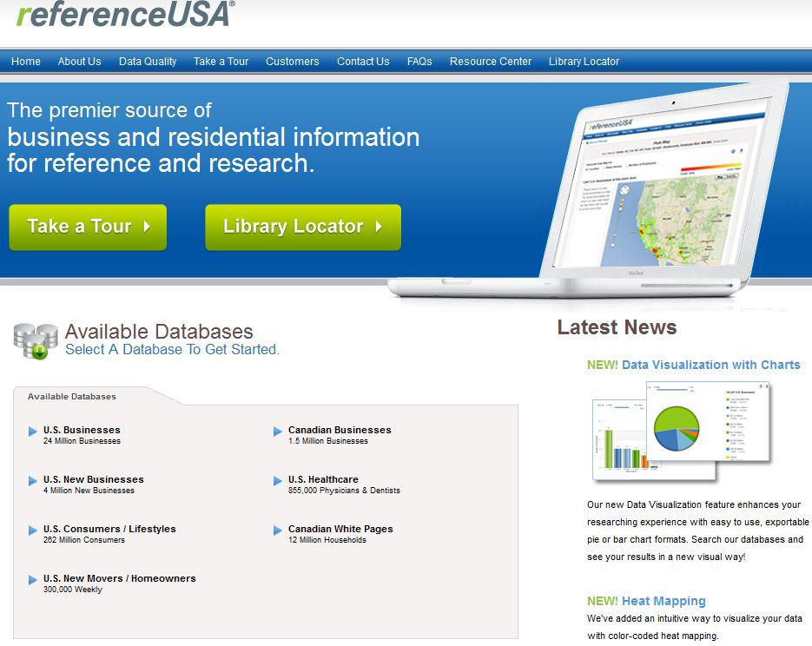Select the arrow icon beside U.S. Businesses
The height and width of the screenshot is (646, 812).
point(31,431)
